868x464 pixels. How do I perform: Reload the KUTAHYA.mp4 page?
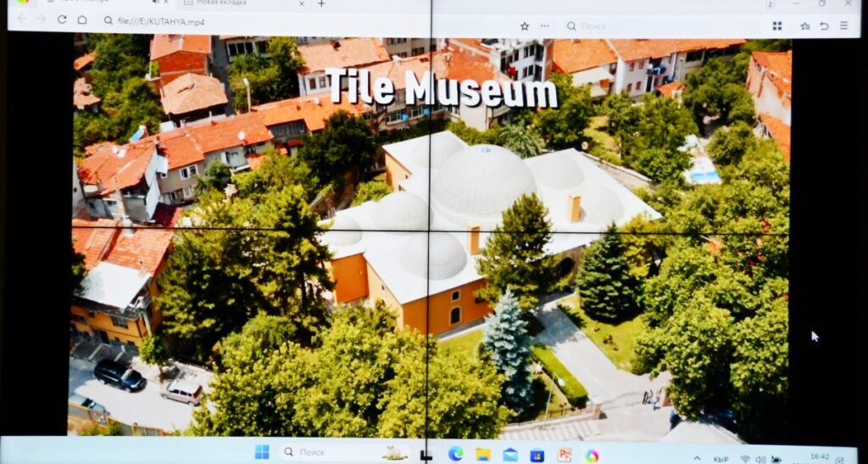tap(62, 20)
